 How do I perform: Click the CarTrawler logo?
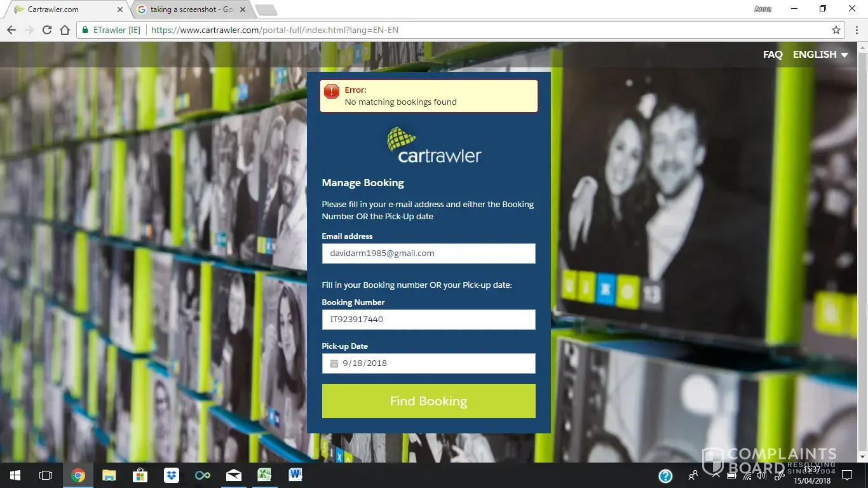[434, 146]
